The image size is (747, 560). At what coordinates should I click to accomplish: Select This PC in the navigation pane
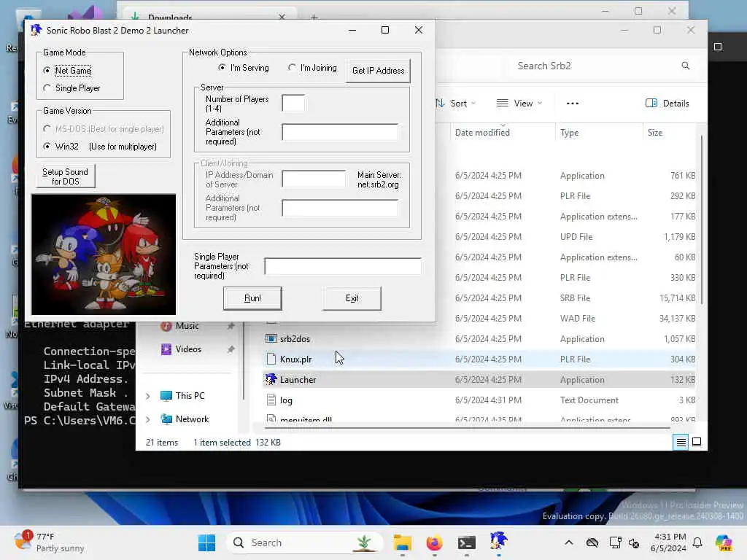(190, 396)
